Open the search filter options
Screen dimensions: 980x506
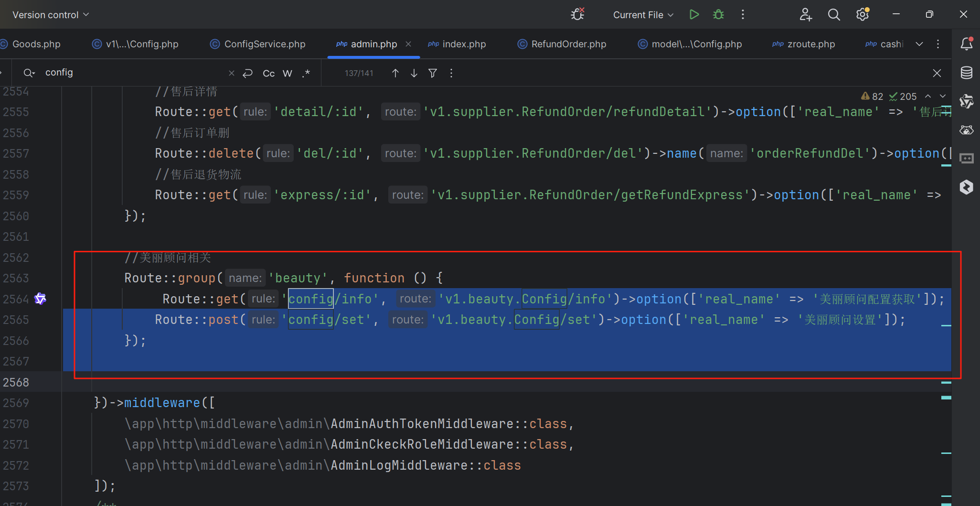[x=433, y=73]
